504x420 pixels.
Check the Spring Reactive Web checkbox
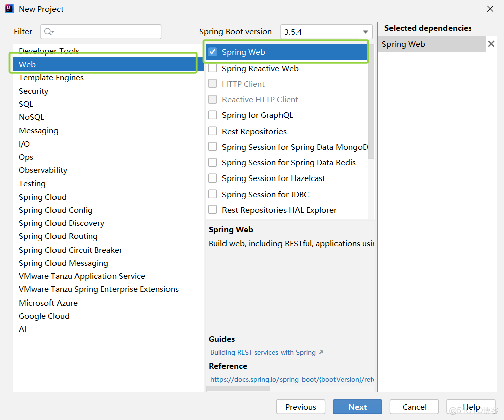[x=213, y=68]
